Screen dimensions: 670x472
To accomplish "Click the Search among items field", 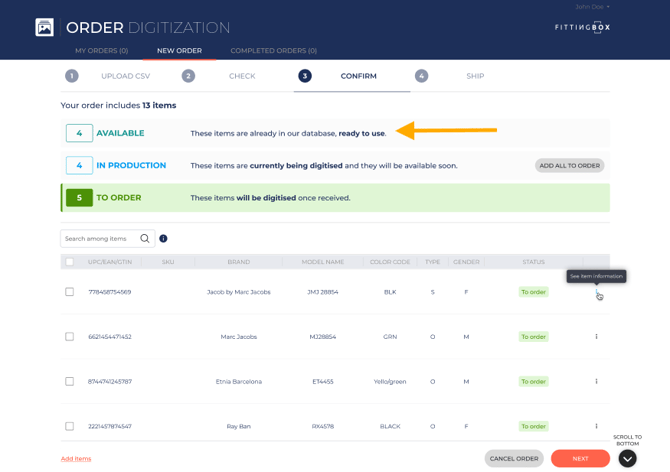I will (99, 239).
